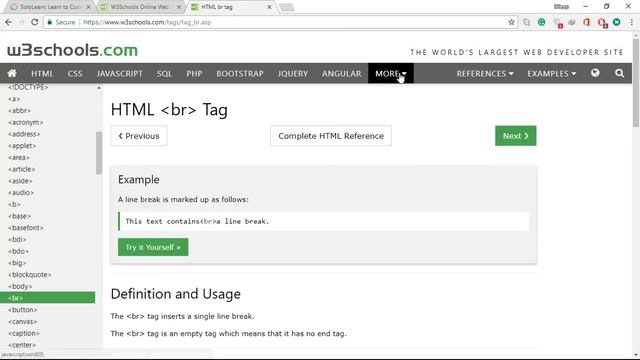The width and height of the screenshot is (640, 360).
Task: Open the <bdi> sidebar link
Action: click(x=17, y=240)
